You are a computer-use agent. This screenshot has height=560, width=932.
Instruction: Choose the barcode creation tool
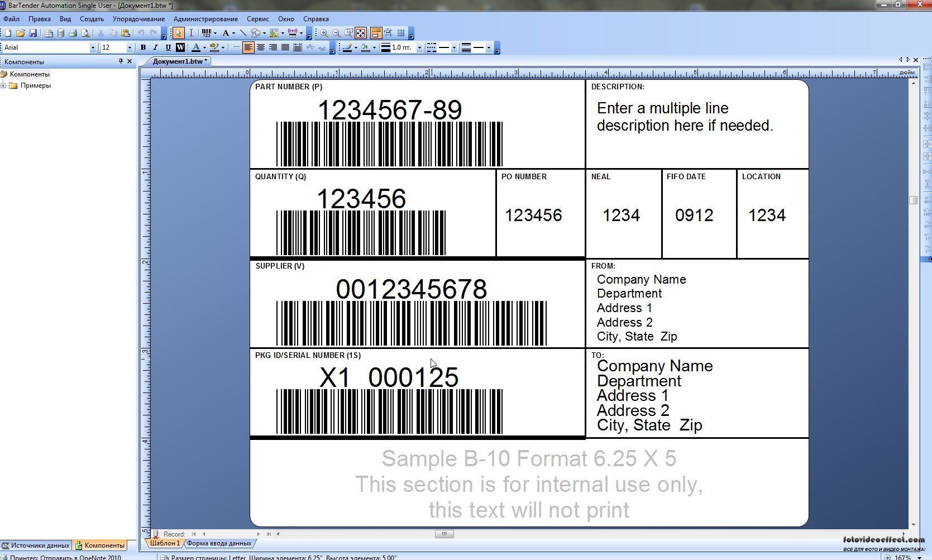coord(206,33)
